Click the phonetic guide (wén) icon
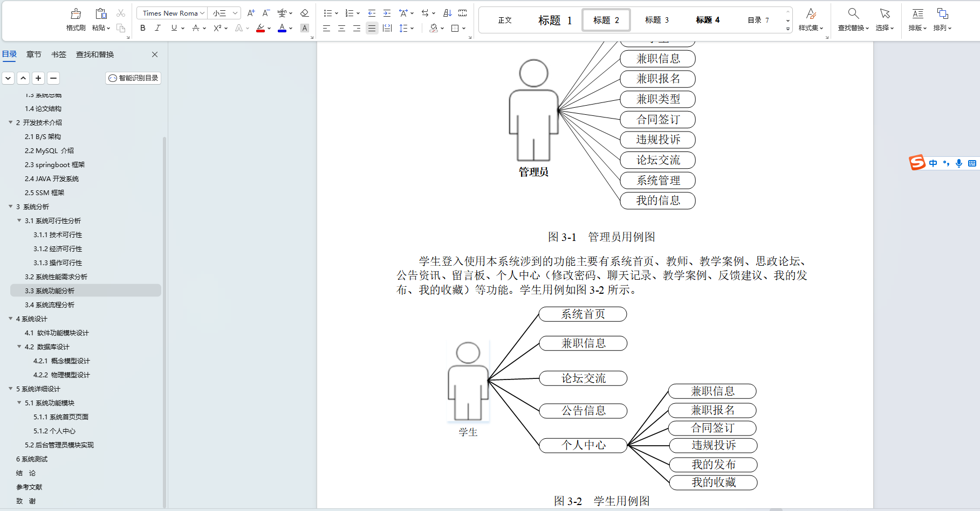This screenshot has width=980, height=511. pos(282,13)
